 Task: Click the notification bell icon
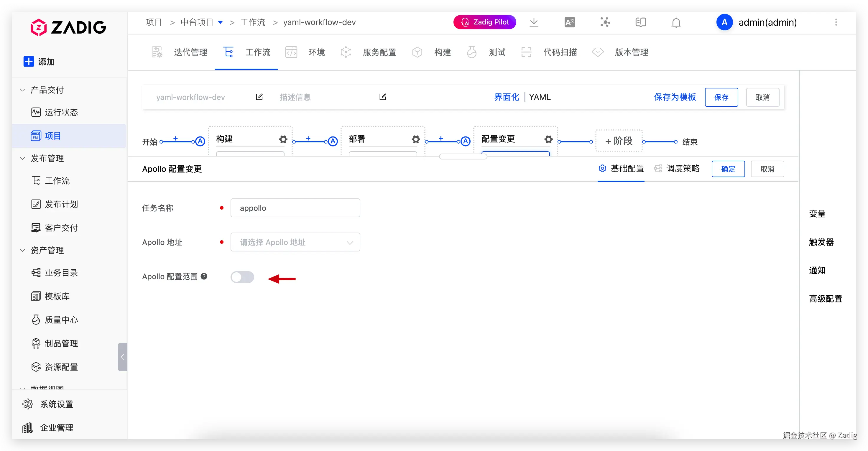tap(676, 22)
